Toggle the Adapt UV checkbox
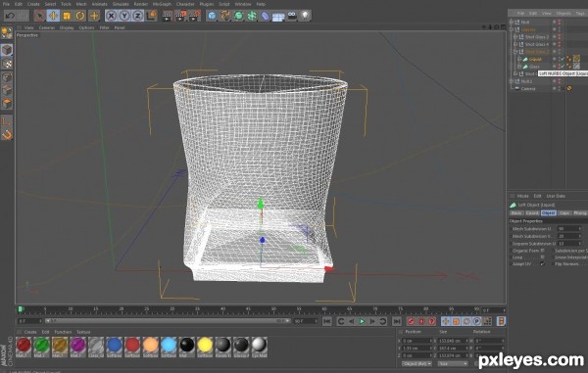This screenshot has width=588, height=373. (542, 264)
